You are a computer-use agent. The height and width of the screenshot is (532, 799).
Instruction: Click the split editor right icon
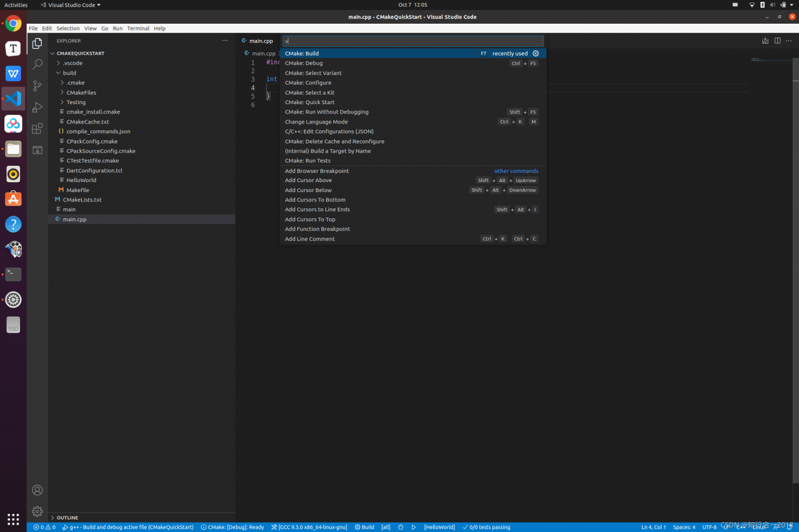(777, 41)
